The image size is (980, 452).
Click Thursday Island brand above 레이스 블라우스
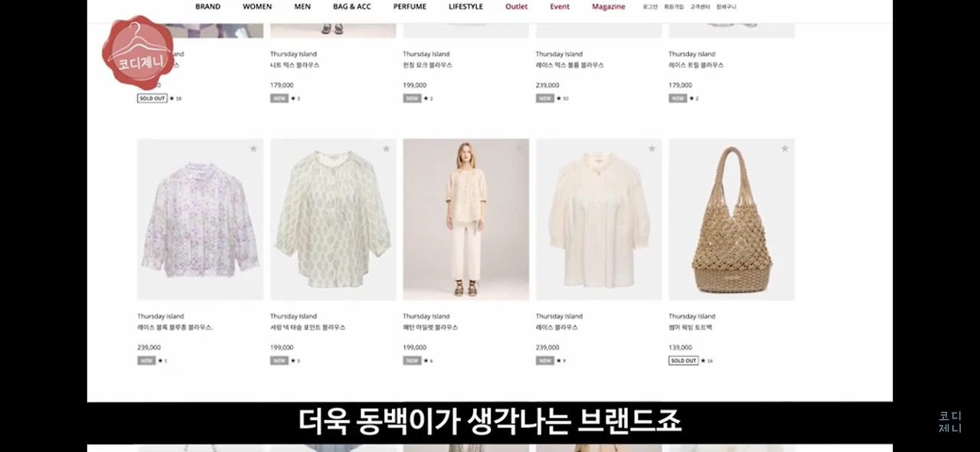(559, 316)
